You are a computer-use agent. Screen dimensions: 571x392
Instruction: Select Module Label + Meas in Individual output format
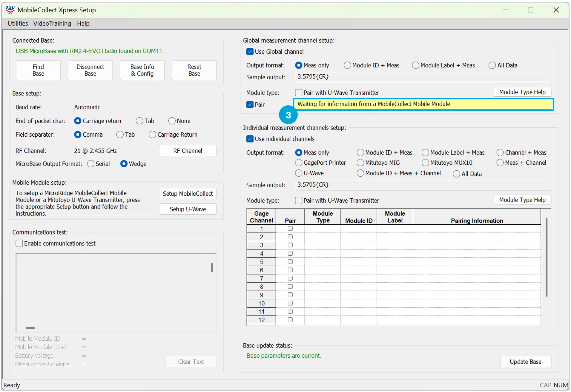click(425, 153)
